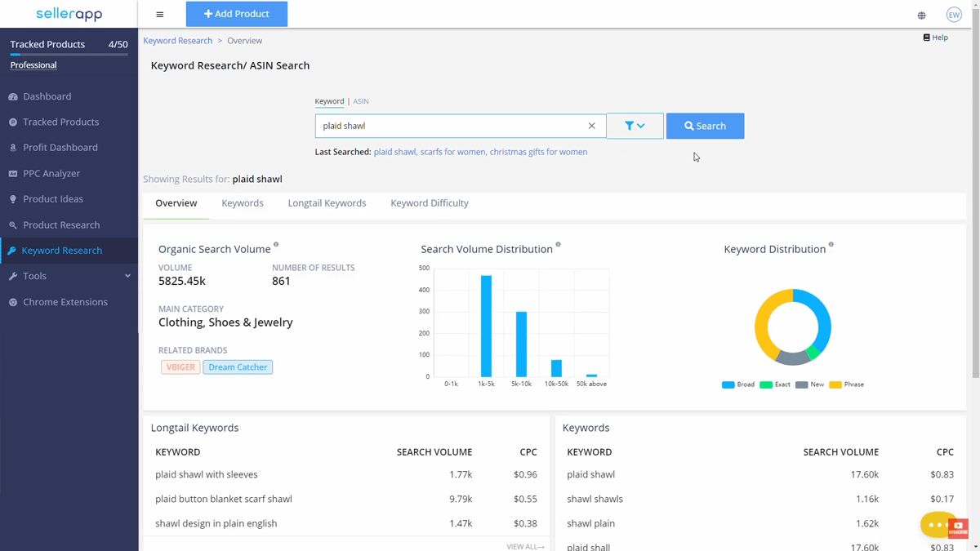Open Chrome Extensions in the sidebar
The image size is (980, 551).
click(x=65, y=302)
